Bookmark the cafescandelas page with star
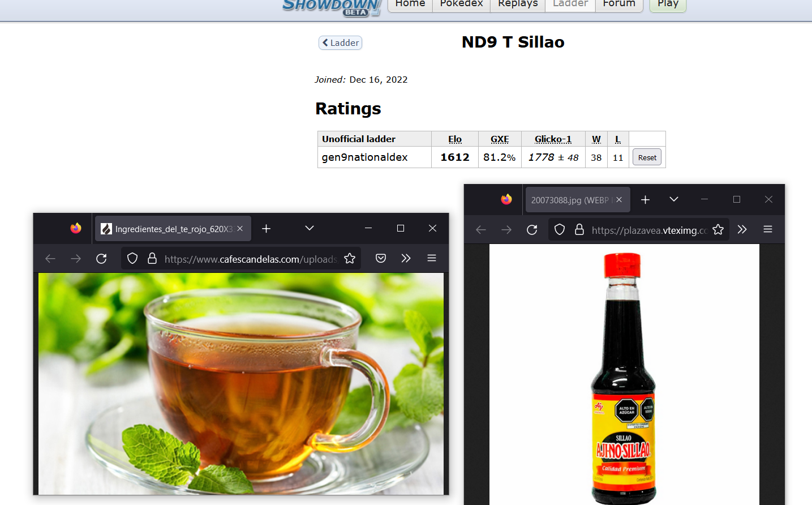 tap(350, 259)
